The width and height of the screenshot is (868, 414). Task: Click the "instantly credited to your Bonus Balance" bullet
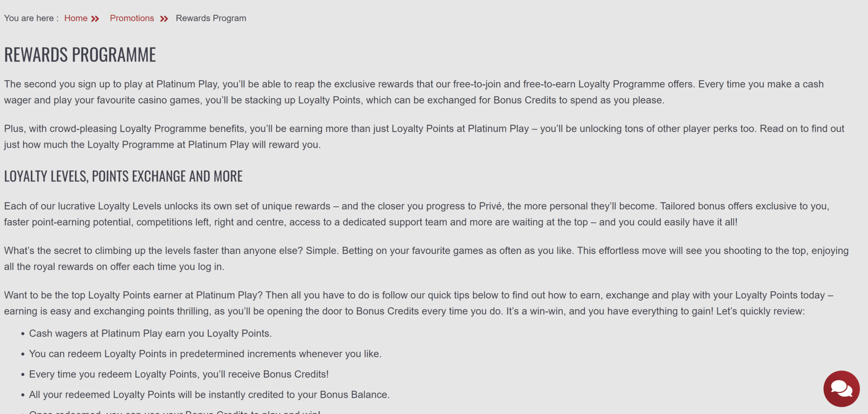[x=209, y=395]
